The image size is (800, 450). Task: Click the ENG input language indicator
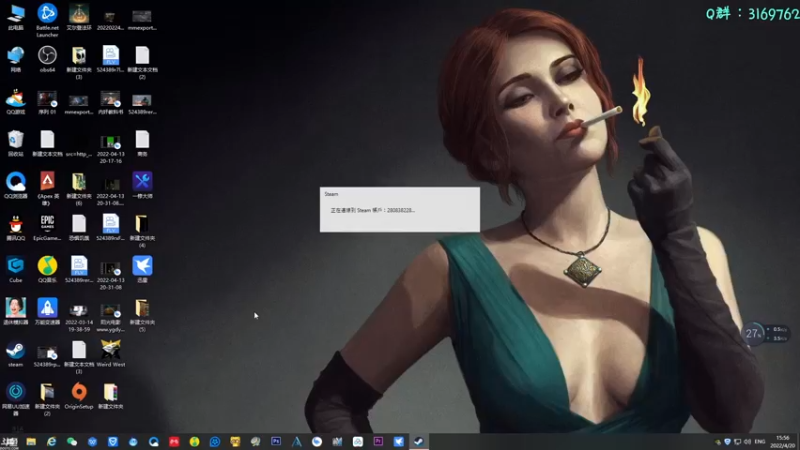760,441
